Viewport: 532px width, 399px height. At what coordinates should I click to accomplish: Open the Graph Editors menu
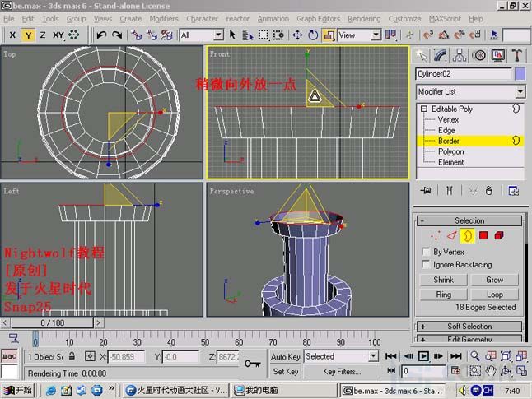[318, 19]
